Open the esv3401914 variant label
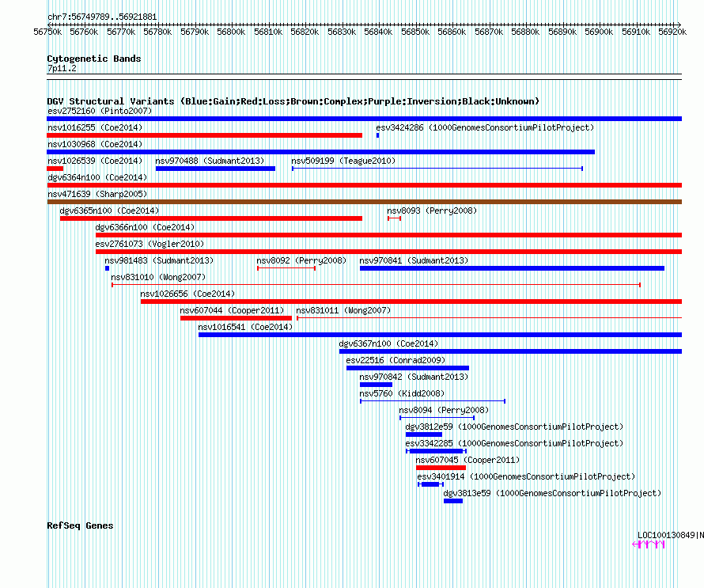The height and width of the screenshot is (588, 704). tap(526, 476)
